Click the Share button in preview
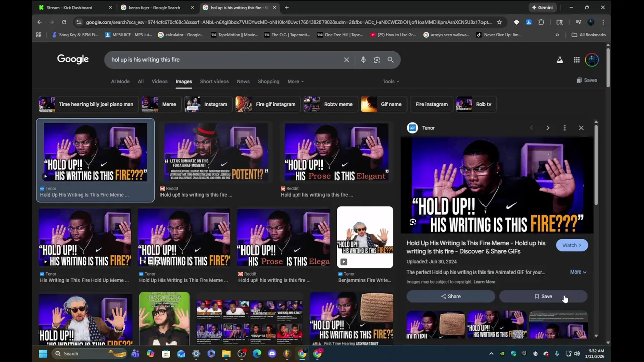Viewport: 644px width, 362px height. tap(450, 296)
